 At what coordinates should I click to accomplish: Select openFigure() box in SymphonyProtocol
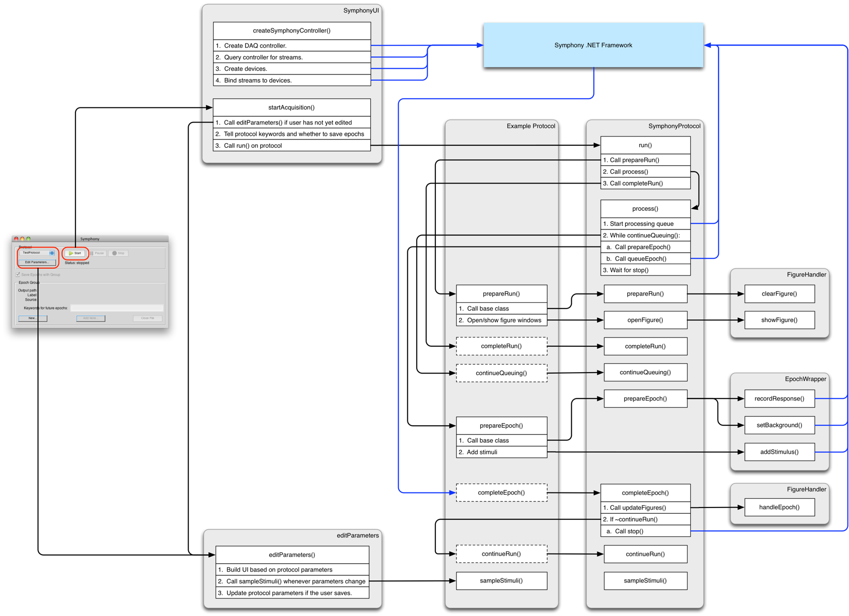click(x=645, y=320)
